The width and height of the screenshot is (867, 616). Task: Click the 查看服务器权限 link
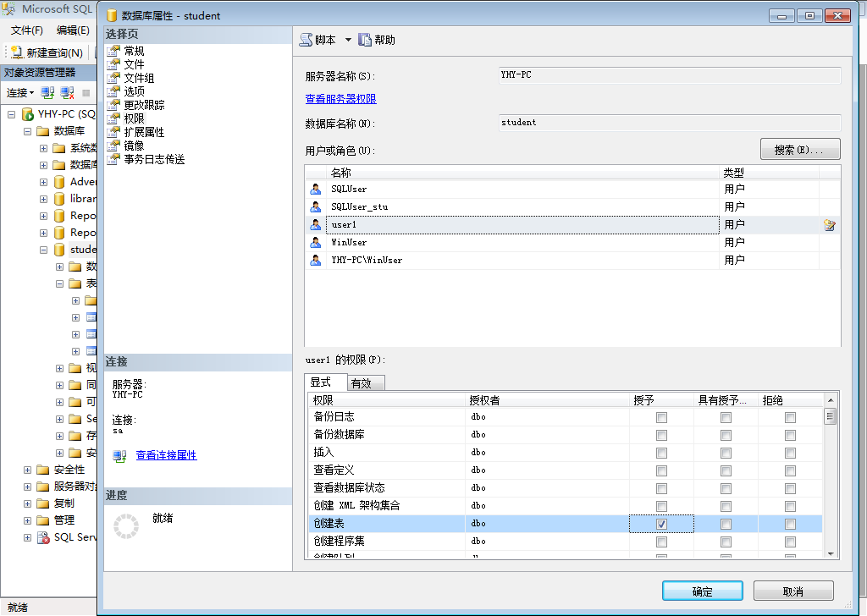click(340, 99)
